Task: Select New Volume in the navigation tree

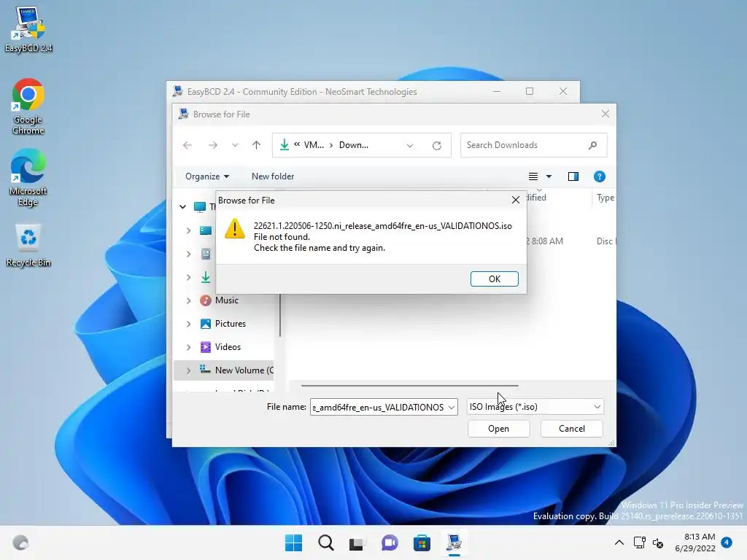Action: (224, 370)
